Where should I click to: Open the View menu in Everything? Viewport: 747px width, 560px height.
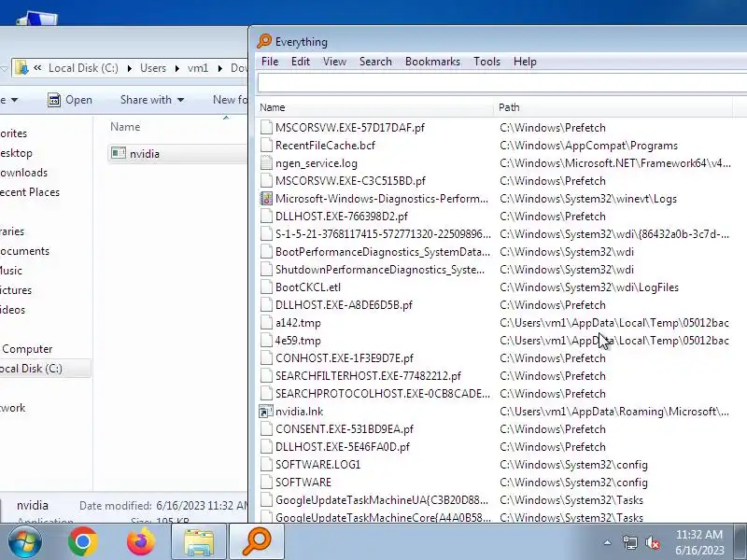334,62
